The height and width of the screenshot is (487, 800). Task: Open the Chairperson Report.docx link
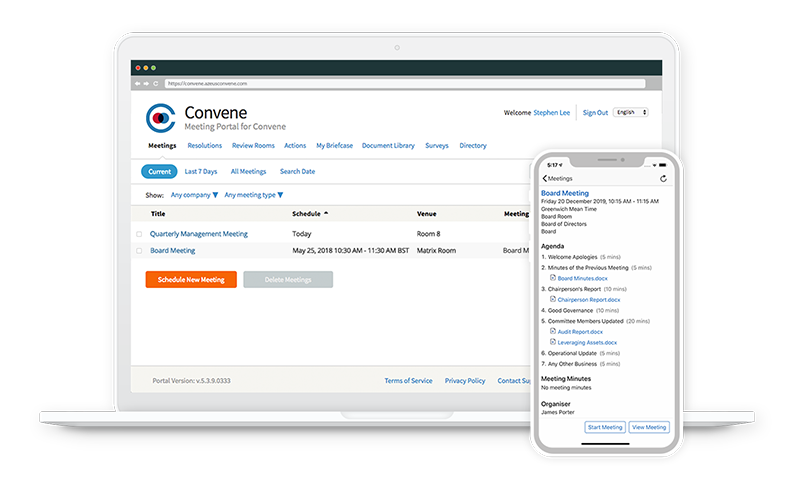(589, 300)
